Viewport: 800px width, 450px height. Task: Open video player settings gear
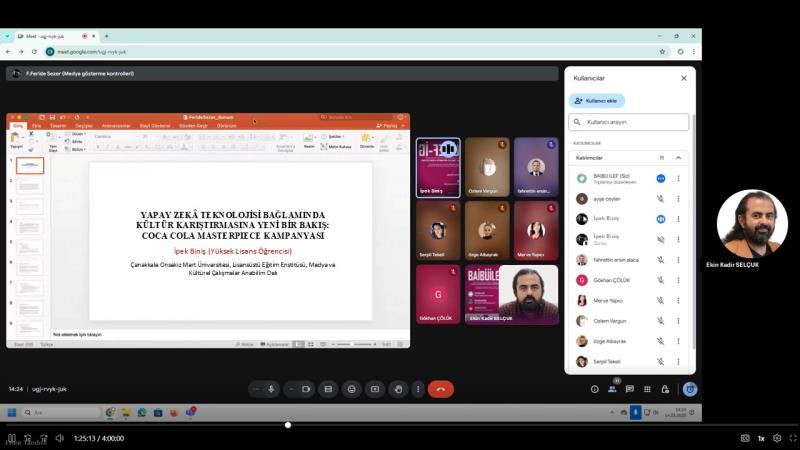[777, 438]
